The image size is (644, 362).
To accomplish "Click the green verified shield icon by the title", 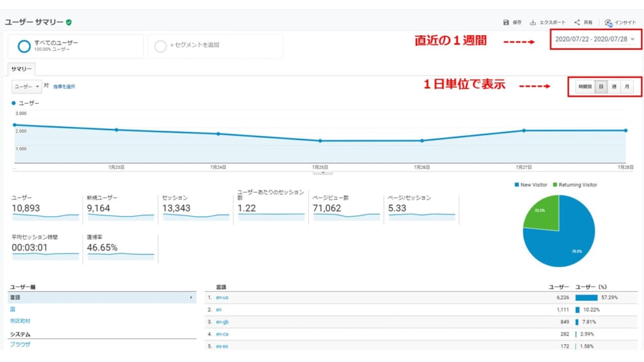I will pyautogui.click(x=69, y=22).
